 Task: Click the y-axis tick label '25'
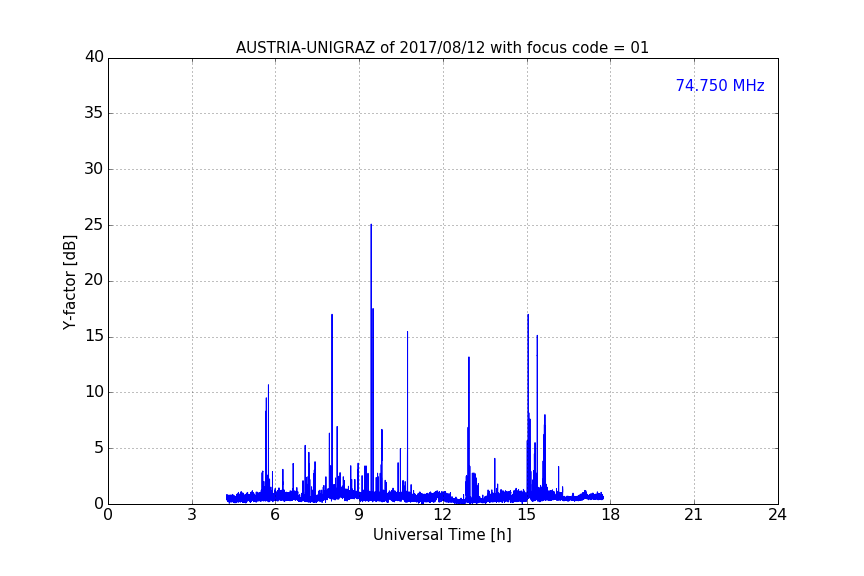(x=94, y=225)
